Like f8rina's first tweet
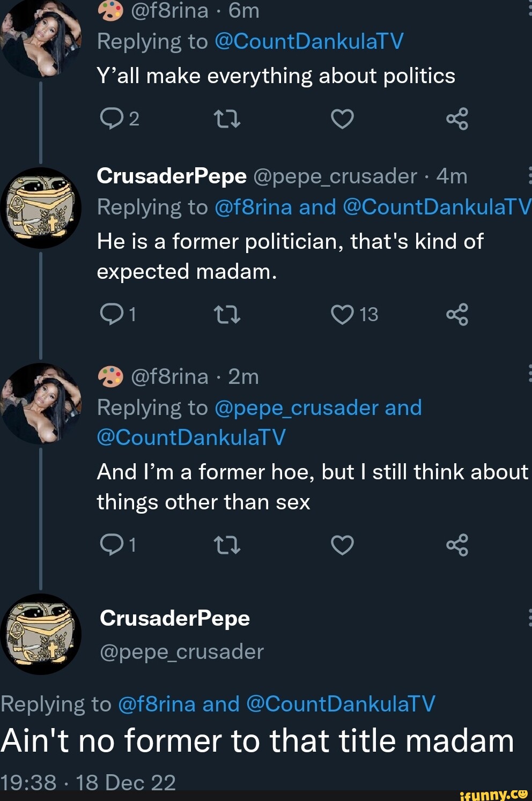 (x=343, y=119)
